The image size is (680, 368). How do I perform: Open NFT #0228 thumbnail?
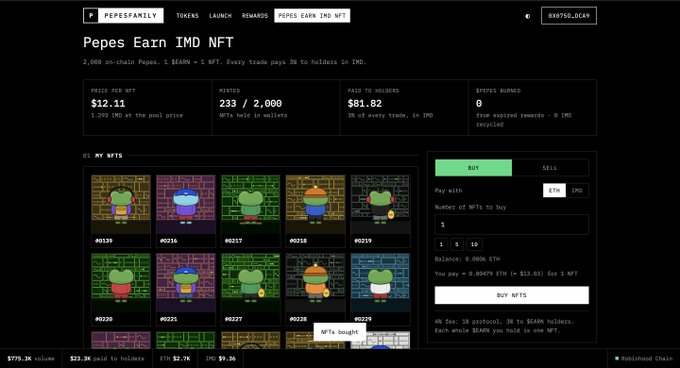coord(315,283)
